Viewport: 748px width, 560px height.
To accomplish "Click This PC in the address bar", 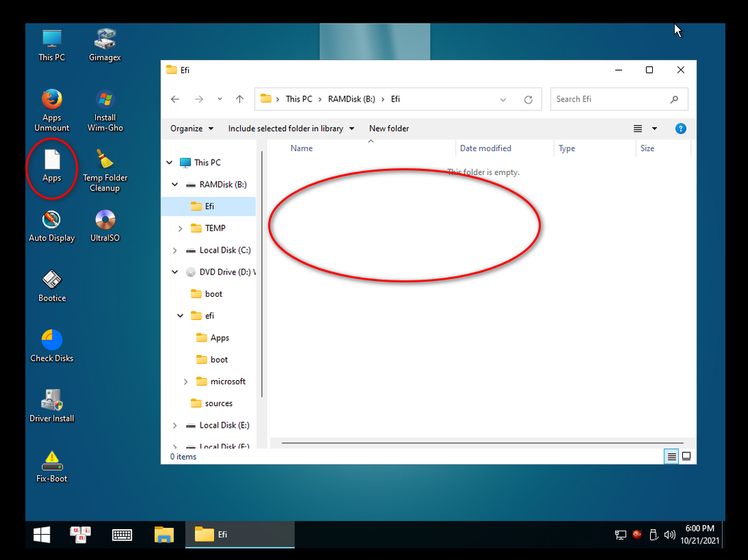I will click(299, 99).
